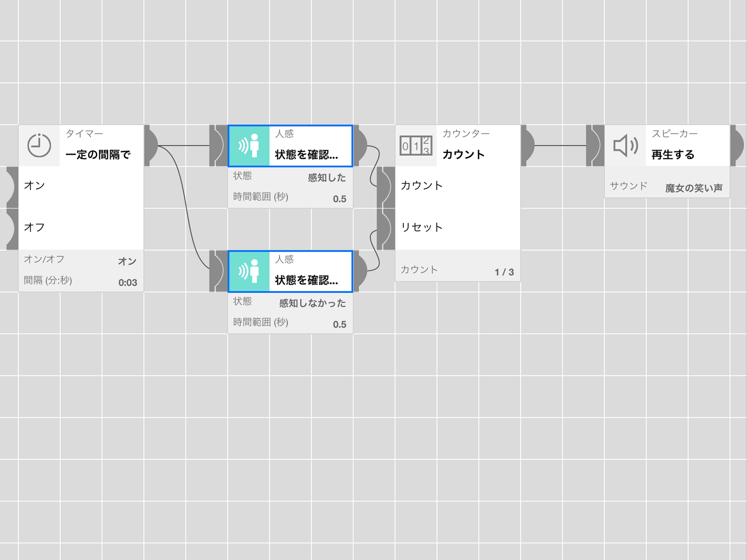Select the lower 人感 output connector

coord(360,271)
